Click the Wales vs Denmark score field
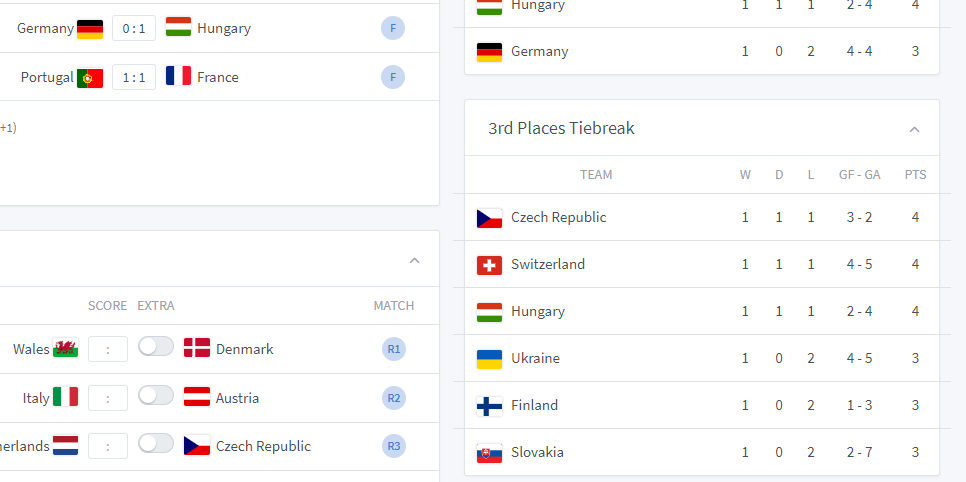The height and width of the screenshot is (482, 966). [108, 349]
